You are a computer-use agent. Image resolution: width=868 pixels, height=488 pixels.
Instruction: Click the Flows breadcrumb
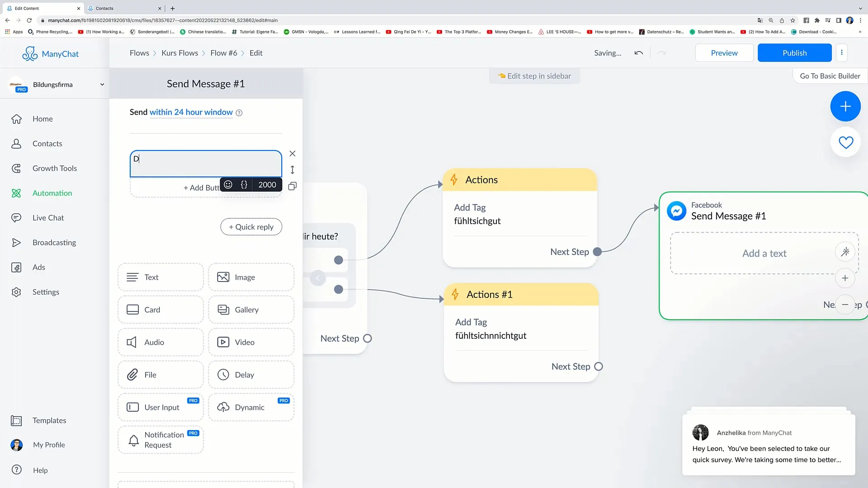click(139, 53)
